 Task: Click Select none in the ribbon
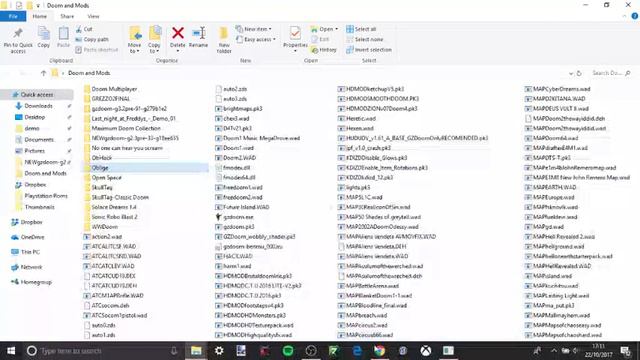[x=364, y=39]
